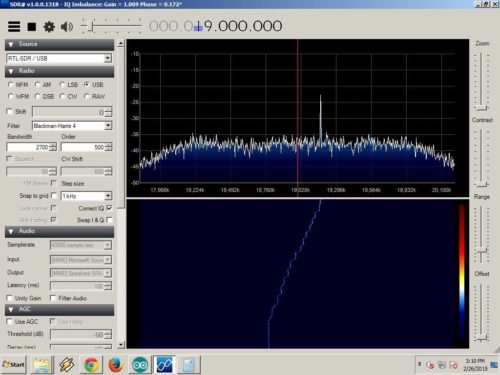Click the speaker audio icon

tap(67, 26)
